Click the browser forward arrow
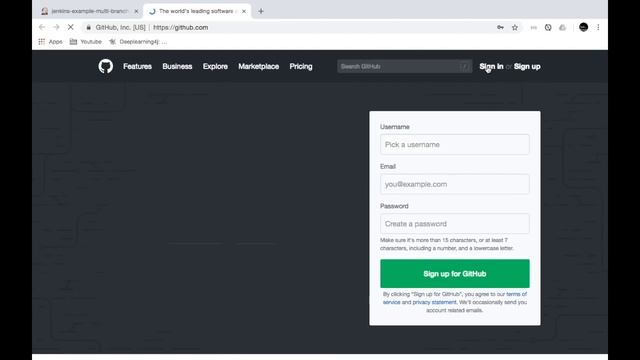 56,27
